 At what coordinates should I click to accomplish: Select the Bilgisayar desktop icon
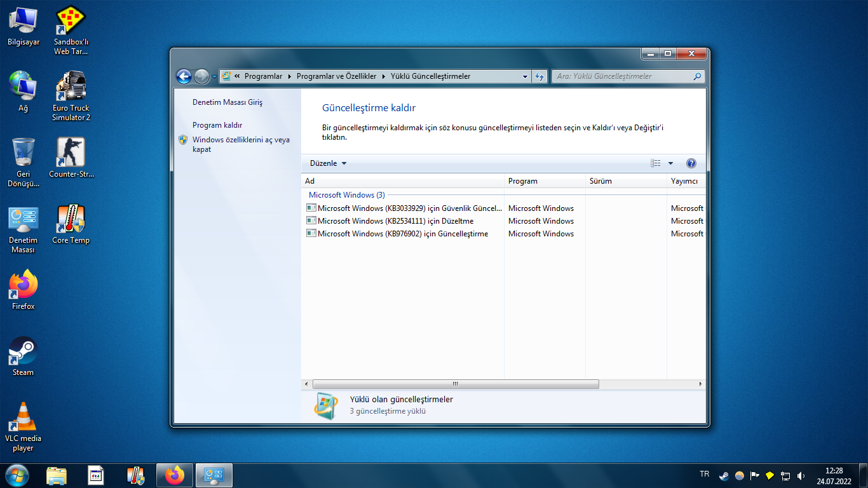24,26
